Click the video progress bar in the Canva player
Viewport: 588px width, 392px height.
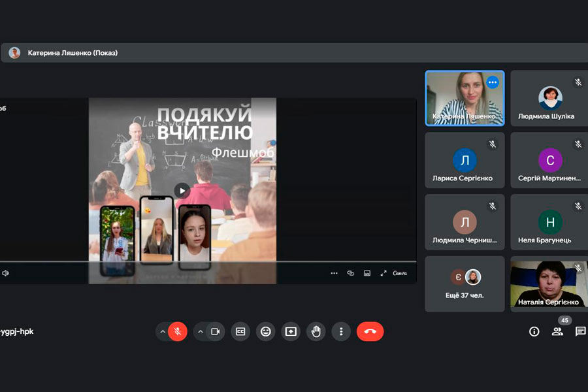tap(208, 261)
